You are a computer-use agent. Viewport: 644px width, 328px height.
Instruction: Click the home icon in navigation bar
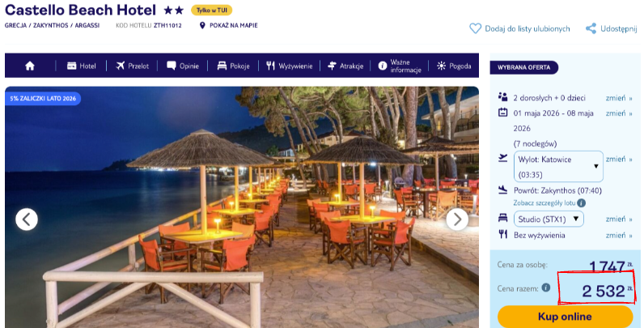coord(30,66)
